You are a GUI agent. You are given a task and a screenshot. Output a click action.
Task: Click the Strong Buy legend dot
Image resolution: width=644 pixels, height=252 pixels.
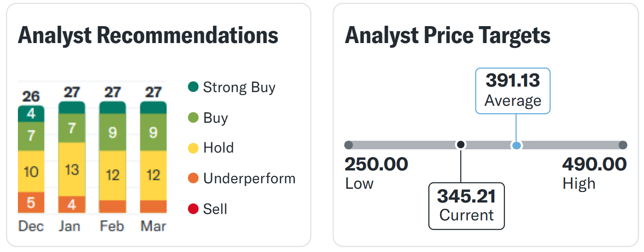(x=193, y=87)
